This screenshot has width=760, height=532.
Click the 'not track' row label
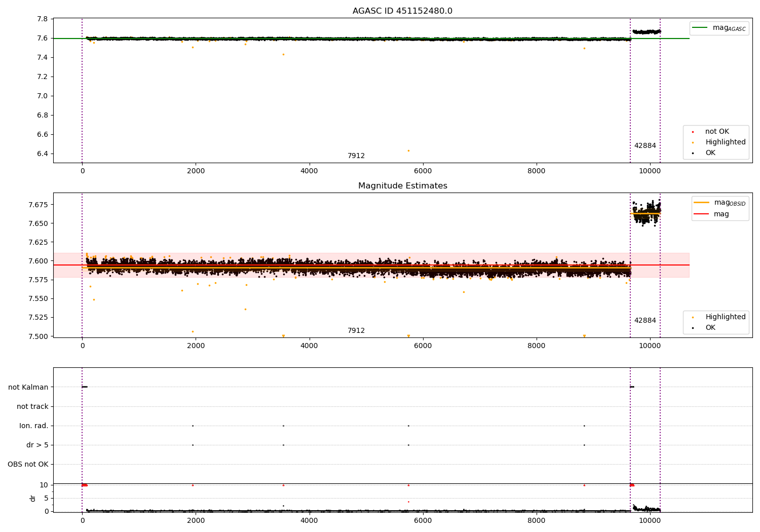pyautogui.click(x=32, y=407)
